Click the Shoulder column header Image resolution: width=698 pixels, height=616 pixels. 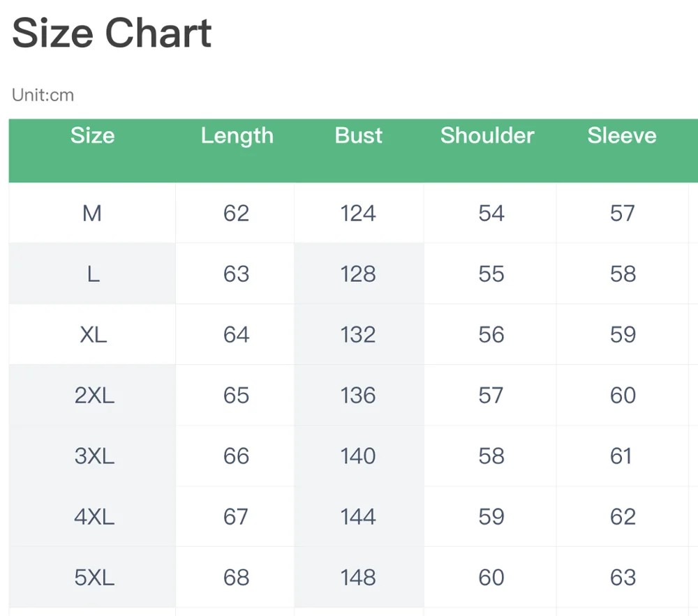[x=487, y=135]
